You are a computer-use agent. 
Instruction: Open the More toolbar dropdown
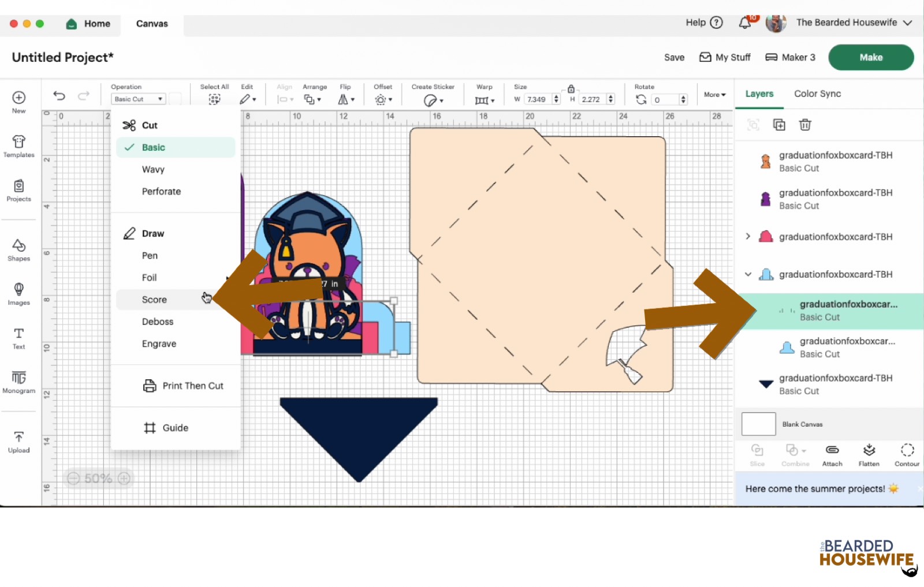714,95
